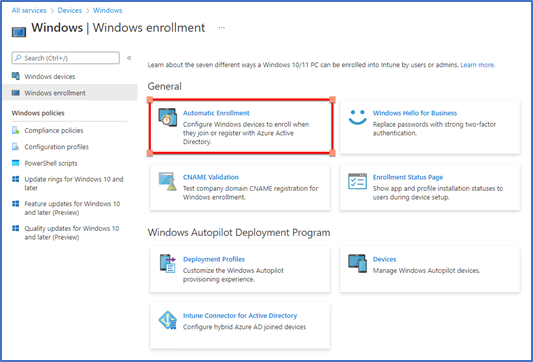Viewport: 533px width, 362px height.
Task: Click the Automatic Enrollment tile icon
Action: click(x=168, y=117)
